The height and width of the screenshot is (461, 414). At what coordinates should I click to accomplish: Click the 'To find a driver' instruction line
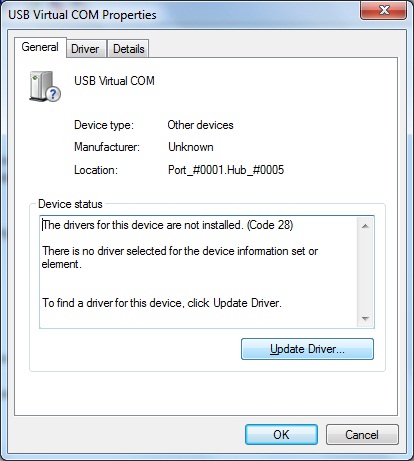(x=162, y=303)
